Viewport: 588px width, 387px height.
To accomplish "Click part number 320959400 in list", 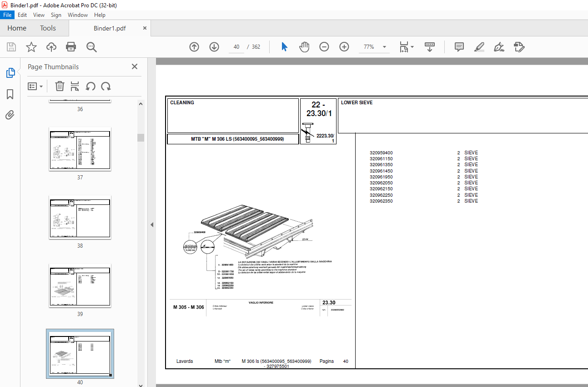I will 381,153.
